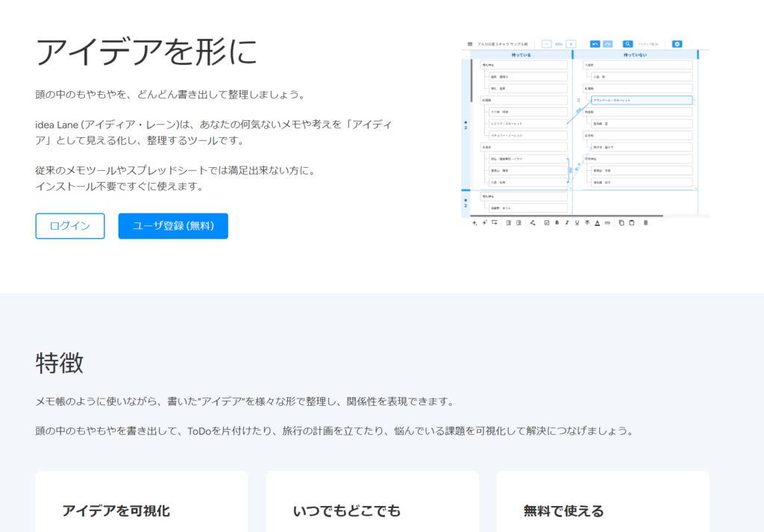This screenshot has height=532, width=764.
Task: Click the line インストール不要ですぐに使えます。
Action: tap(120, 187)
